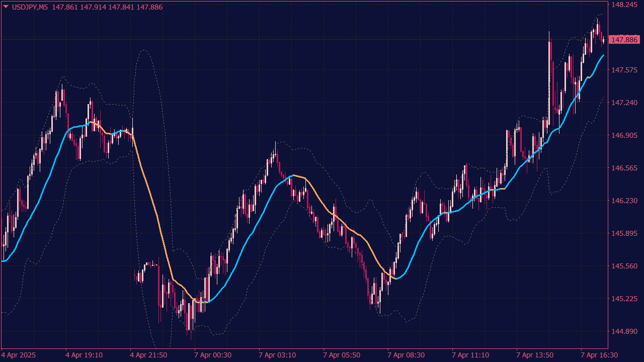Viewport: 644px width, 362px height.
Task: Click the 7 Apr 08:30 time label
Action: pyautogui.click(x=406, y=355)
